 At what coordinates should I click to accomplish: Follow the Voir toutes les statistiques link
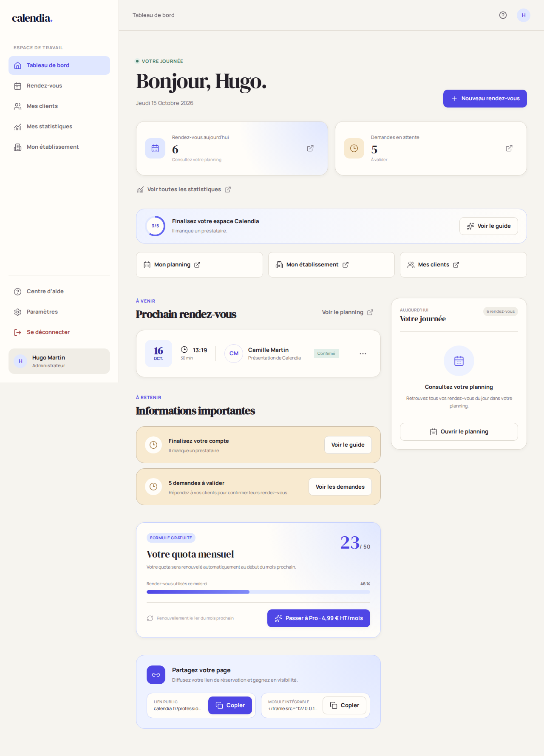point(184,190)
